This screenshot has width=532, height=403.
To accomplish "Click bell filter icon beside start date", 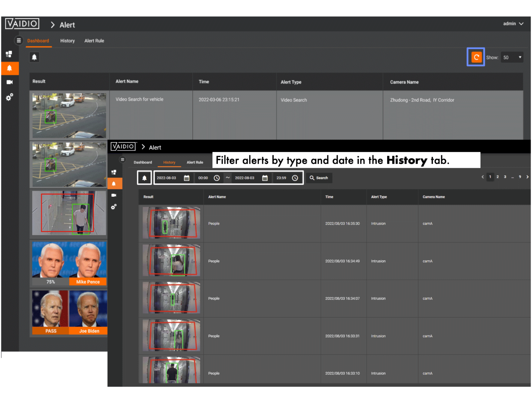I will (x=145, y=178).
